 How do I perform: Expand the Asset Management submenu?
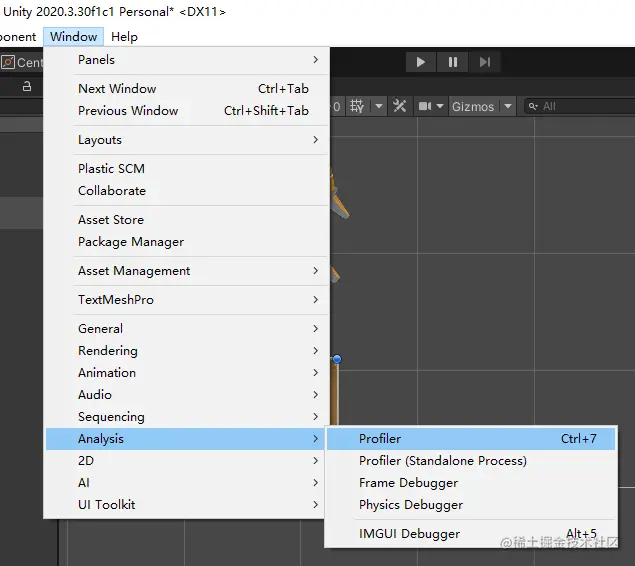click(x=186, y=270)
